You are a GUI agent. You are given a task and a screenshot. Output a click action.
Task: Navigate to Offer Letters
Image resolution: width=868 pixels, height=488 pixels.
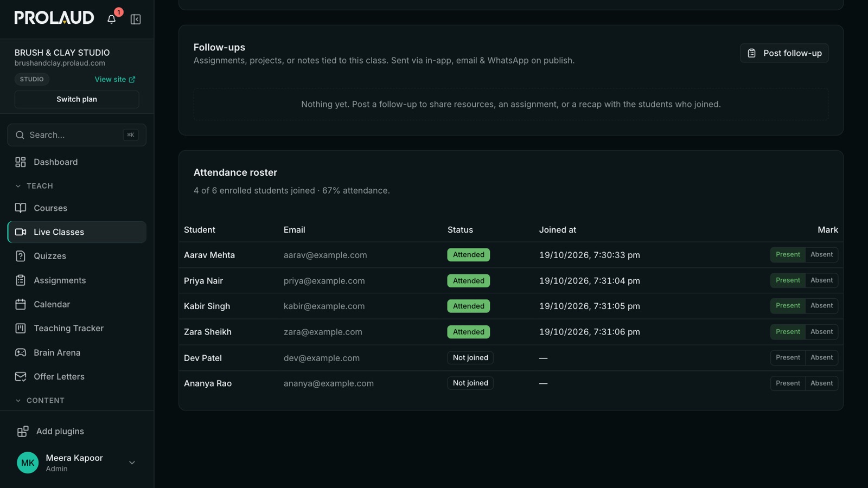tap(77, 376)
